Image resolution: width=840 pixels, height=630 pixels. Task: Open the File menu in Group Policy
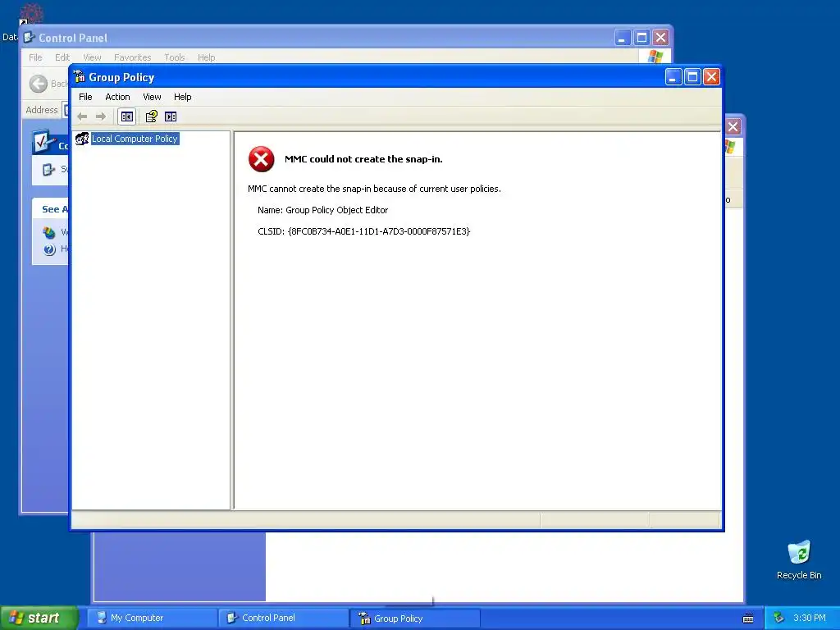pos(85,97)
